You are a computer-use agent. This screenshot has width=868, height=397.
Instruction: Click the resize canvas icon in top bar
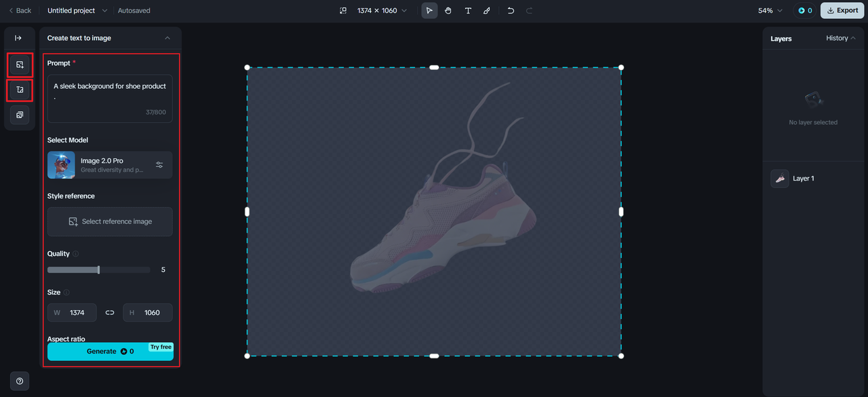click(343, 11)
